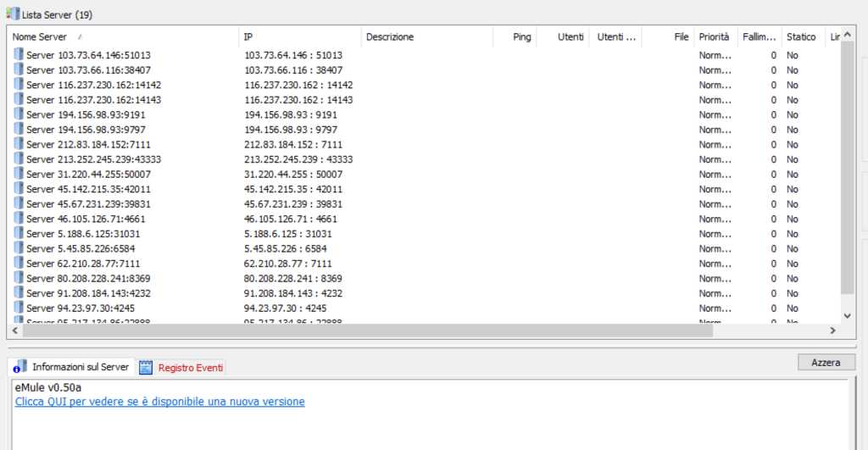This screenshot has width=868, height=450.
Task: Click the vertical scrollbar thumb of server list
Action: click(x=848, y=167)
